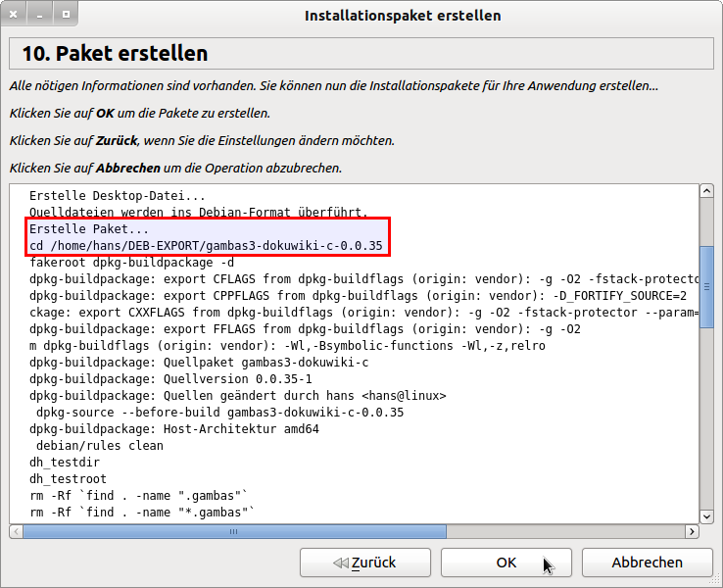This screenshot has width=723, height=588.
Task: Cancel with the Abbrechen button
Action: click(647, 563)
